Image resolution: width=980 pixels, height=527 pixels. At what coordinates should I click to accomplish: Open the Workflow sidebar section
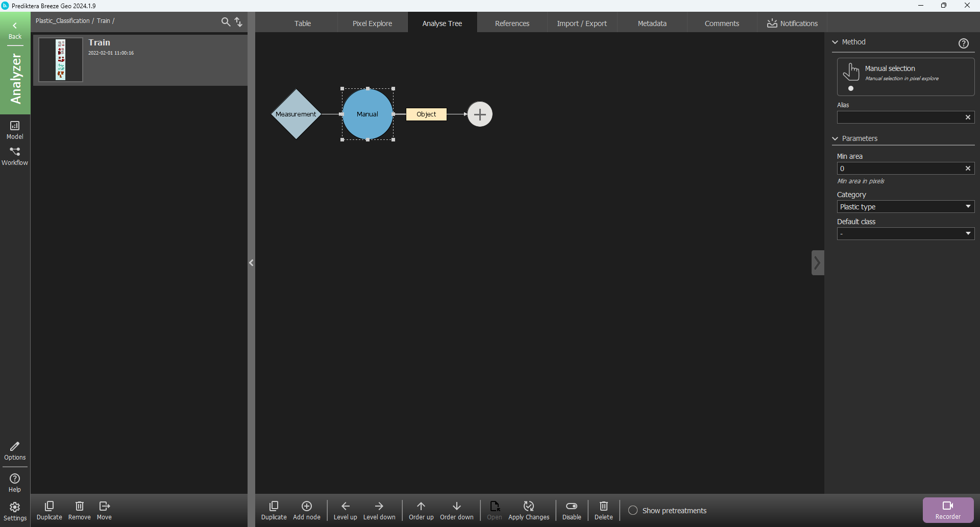point(15,156)
